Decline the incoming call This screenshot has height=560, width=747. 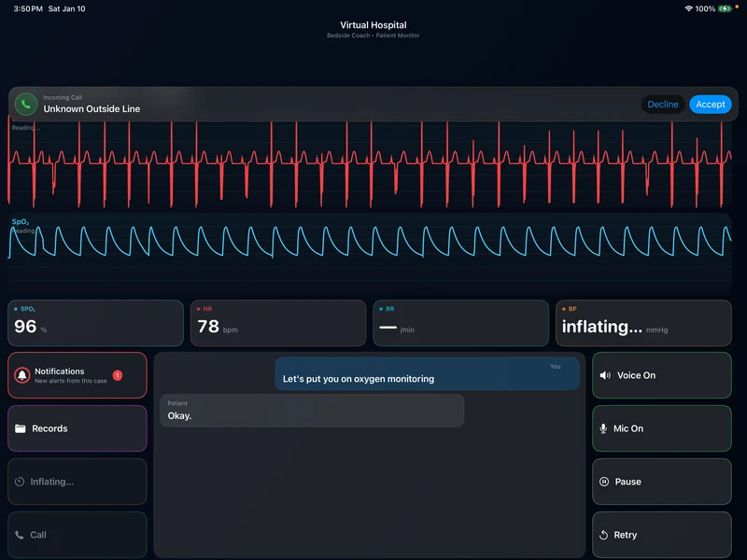click(x=662, y=105)
